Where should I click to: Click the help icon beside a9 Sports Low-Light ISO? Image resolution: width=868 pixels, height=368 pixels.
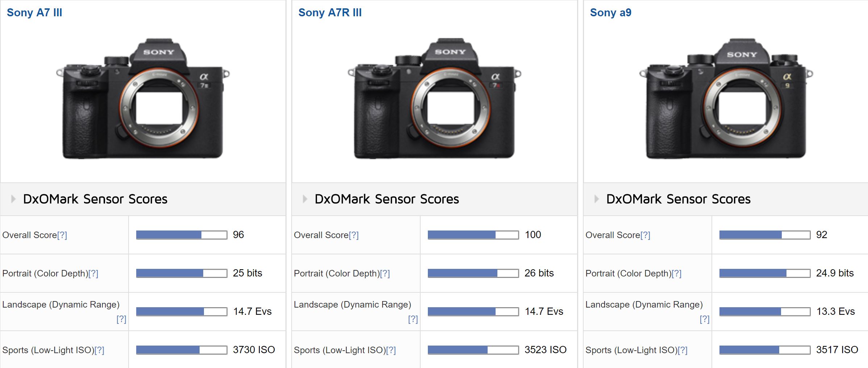(683, 350)
